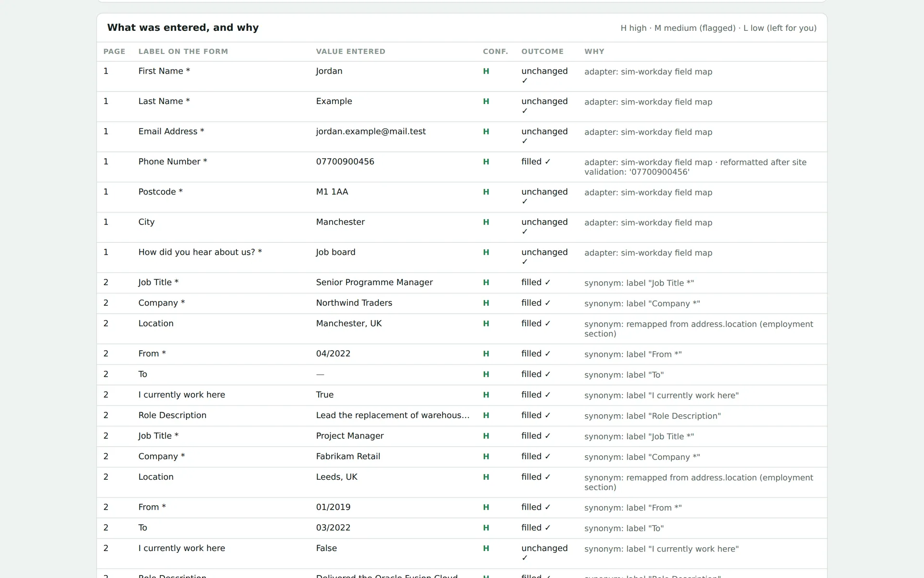
Task: Click the postcode value 'M1 1AA'
Action: pos(332,192)
